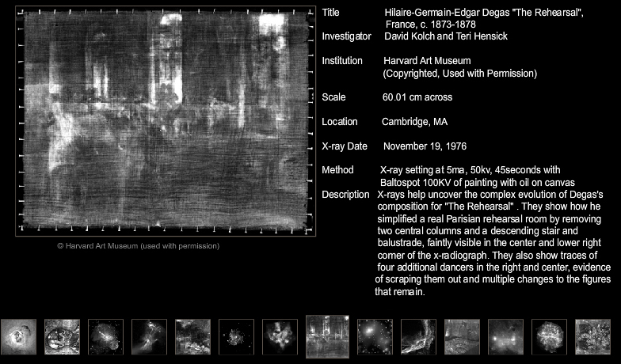Click the "X-ray setting at 5ma, 50kv" method line
Screen dimensions: 621x364
tap(471, 170)
